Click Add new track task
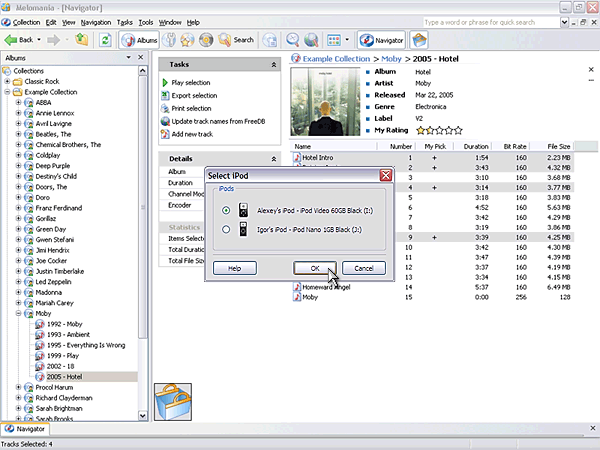 click(x=192, y=134)
